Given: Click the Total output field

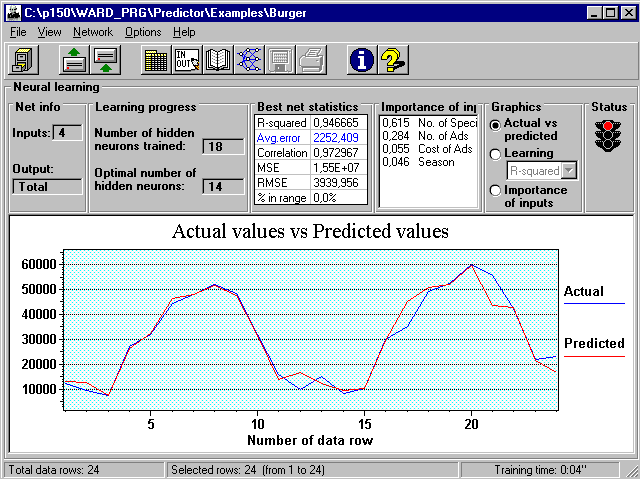Looking at the screenshot, I should tap(47, 186).
